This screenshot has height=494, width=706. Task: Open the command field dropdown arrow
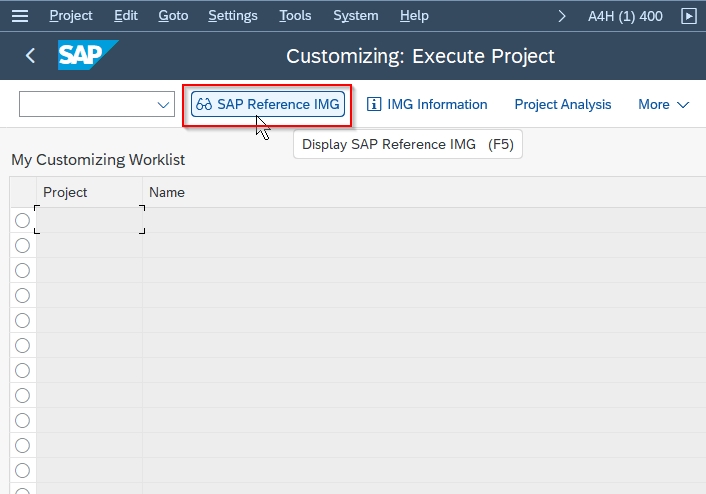coord(163,104)
